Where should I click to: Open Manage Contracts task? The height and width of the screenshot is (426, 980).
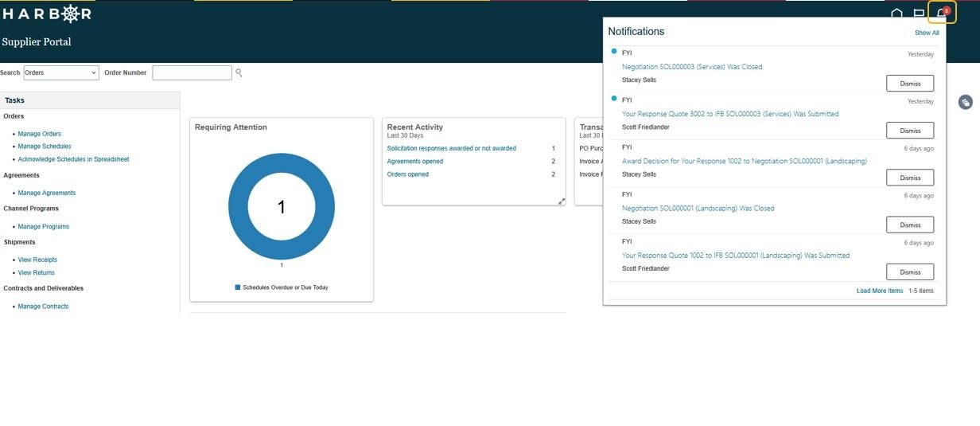(x=43, y=307)
